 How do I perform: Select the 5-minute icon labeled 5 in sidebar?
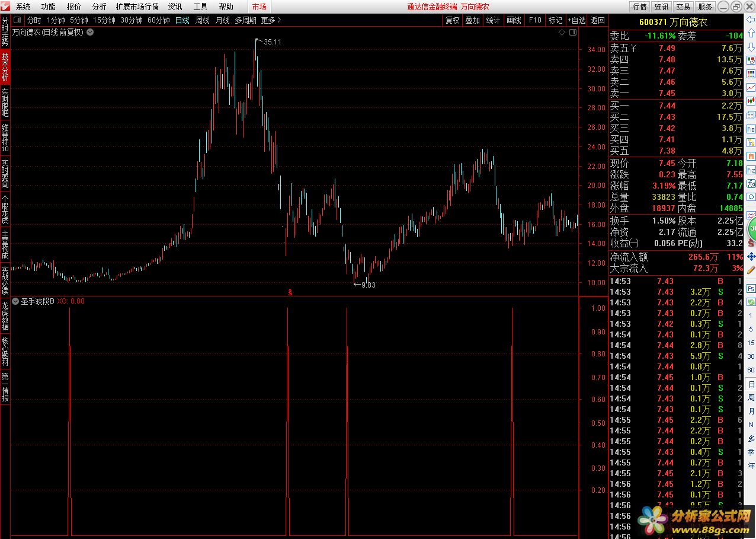click(x=751, y=329)
